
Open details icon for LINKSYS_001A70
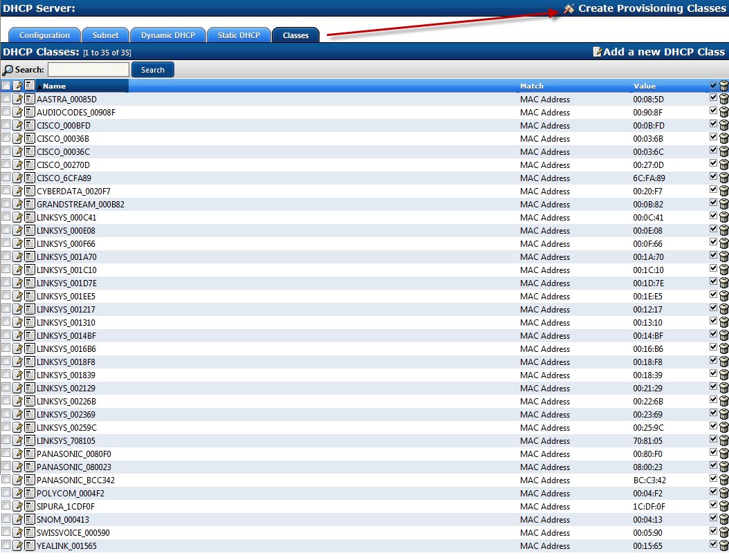pyautogui.click(x=30, y=256)
